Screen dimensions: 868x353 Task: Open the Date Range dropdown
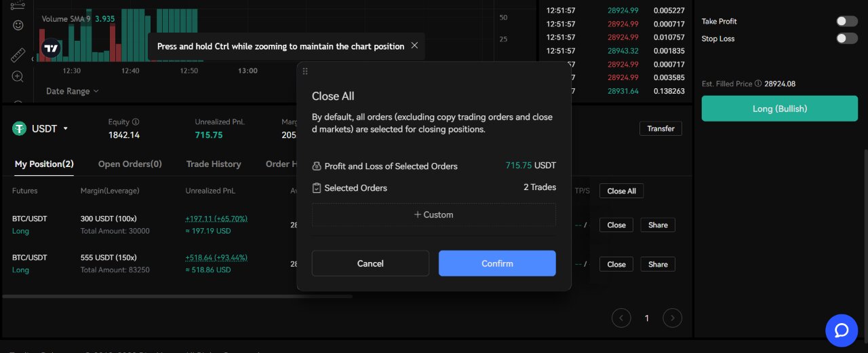tap(73, 91)
